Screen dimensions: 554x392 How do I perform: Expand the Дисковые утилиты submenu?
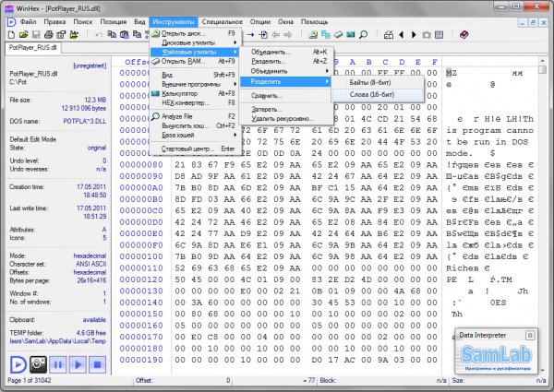click(195, 42)
